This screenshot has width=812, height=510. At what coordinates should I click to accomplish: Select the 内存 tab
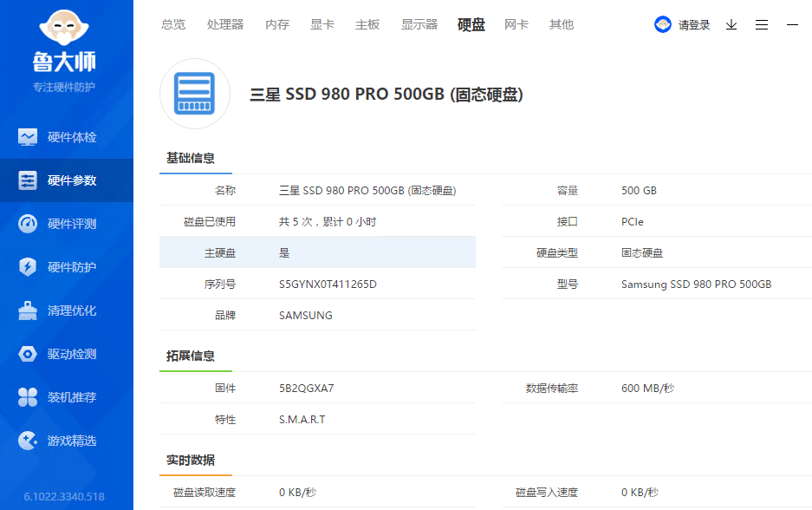[277, 24]
